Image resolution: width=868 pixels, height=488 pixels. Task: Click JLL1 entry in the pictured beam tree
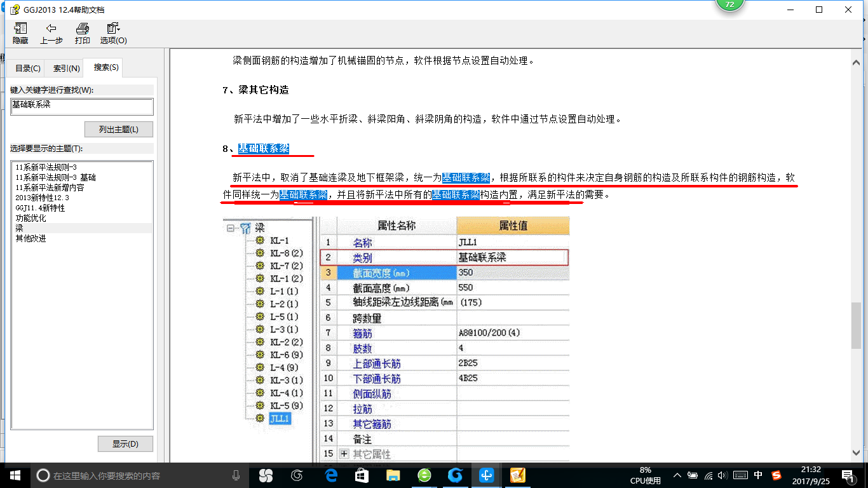tap(280, 418)
